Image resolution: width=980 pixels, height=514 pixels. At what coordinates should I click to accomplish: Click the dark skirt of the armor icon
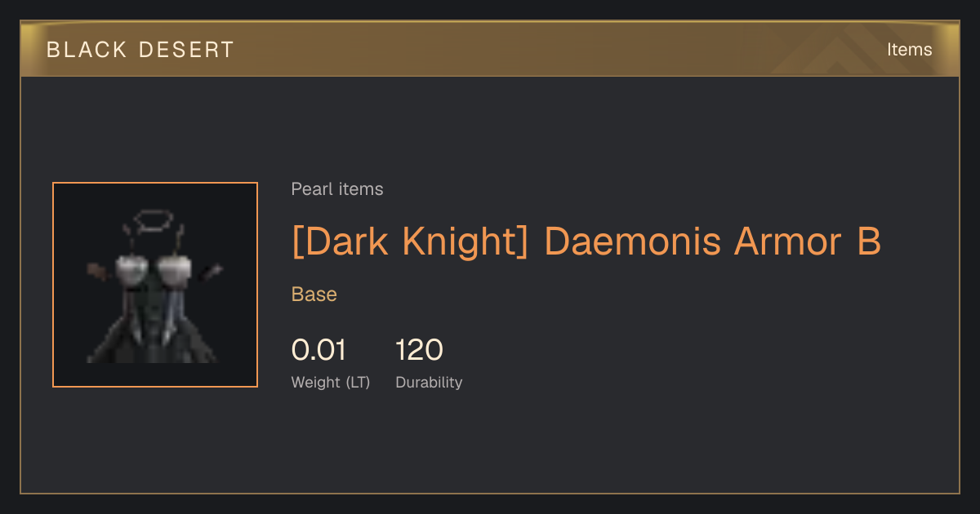(x=153, y=339)
